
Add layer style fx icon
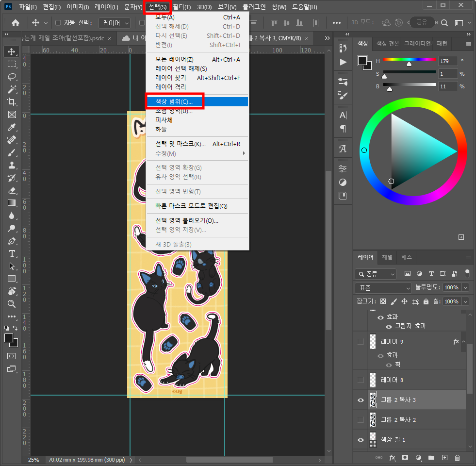[x=392, y=457]
